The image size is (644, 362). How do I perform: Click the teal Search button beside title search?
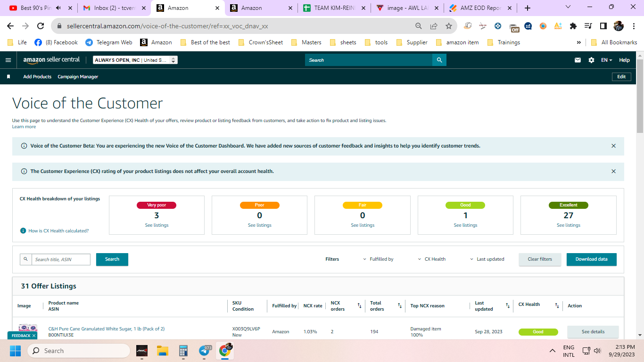(x=112, y=259)
